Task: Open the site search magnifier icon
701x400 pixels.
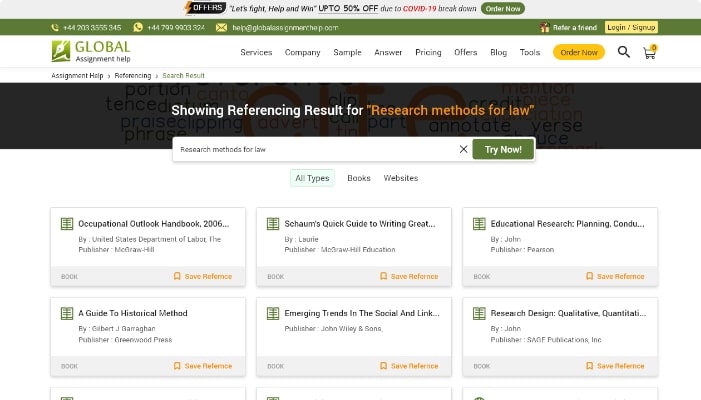Action: pos(624,52)
